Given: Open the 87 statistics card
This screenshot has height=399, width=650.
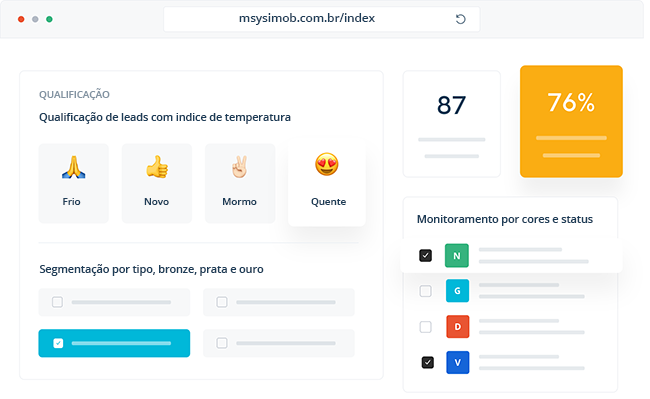Looking at the screenshot, I should pyautogui.click(x=452, y=124).
